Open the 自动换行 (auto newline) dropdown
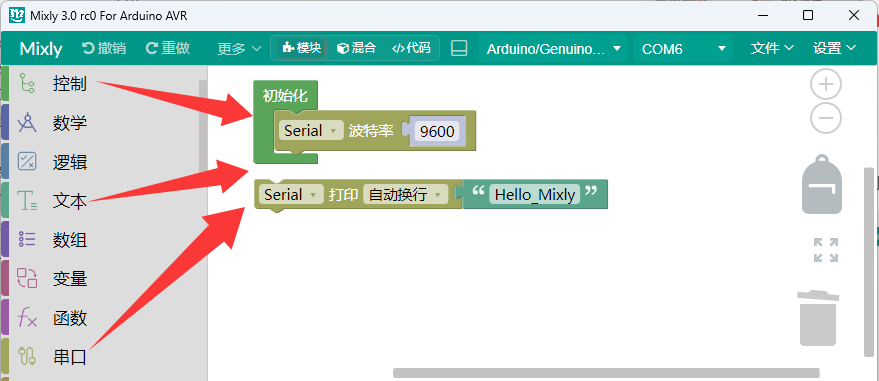This screenshot has width=879, height=381. [405, 194]
